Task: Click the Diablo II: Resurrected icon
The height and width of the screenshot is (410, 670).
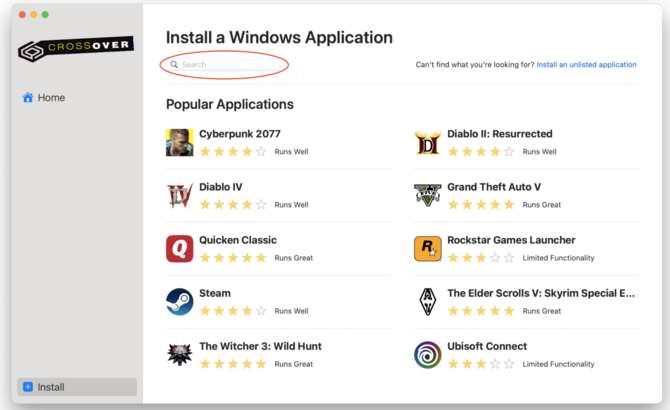Action: click(427, 142)
